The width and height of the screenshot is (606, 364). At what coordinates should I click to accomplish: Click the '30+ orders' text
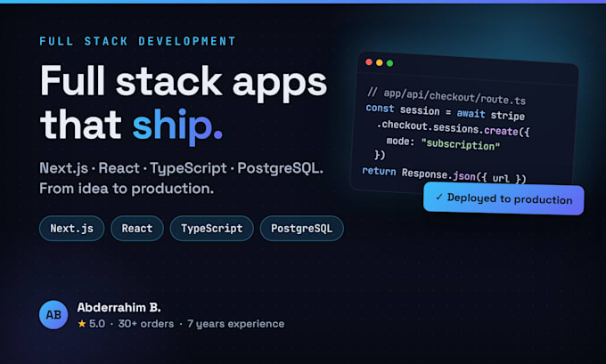coord(146,323)
